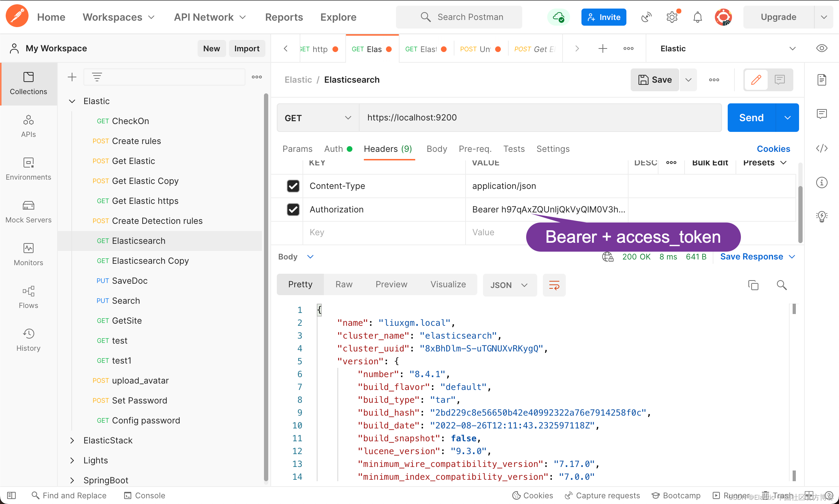Click the code snippet icon on the right sidebar
The height and width of the screenshot is (504, 839).
pyautogui.click(x=822, y=148)
